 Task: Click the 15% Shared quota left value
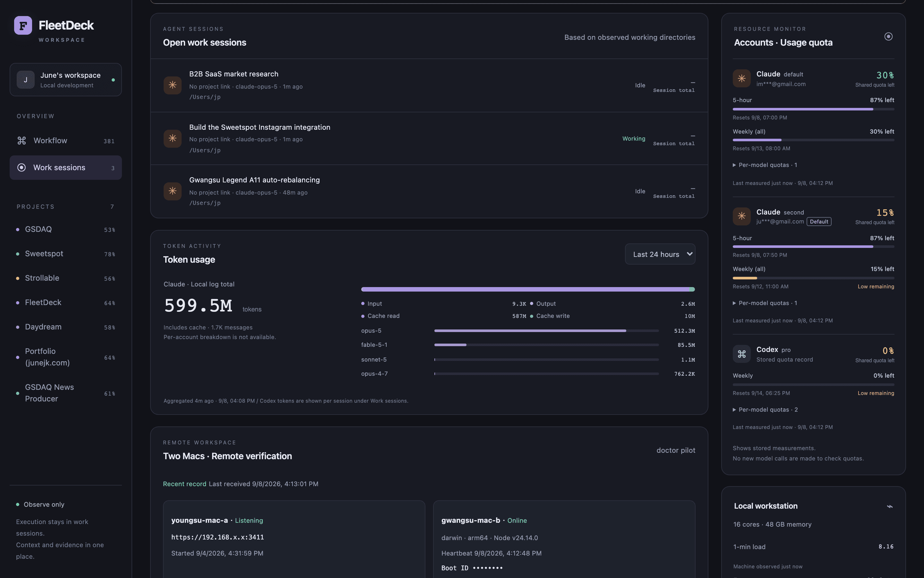[885, 213]
